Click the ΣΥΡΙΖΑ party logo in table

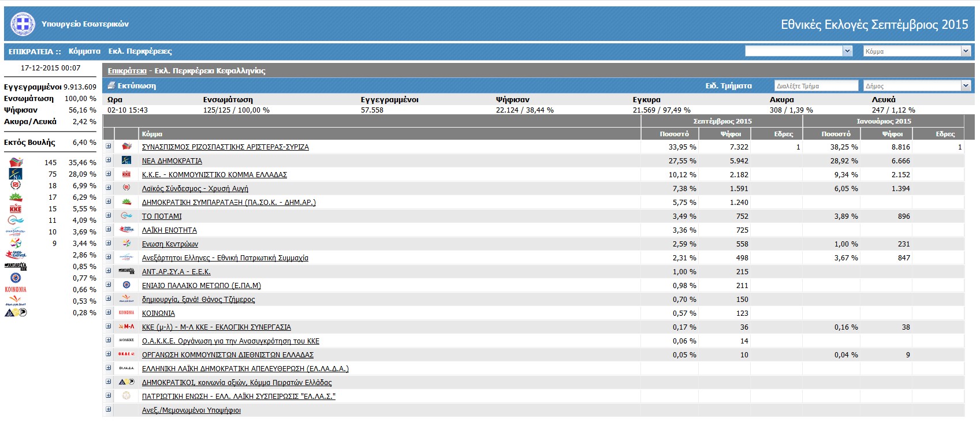point(126,147)
